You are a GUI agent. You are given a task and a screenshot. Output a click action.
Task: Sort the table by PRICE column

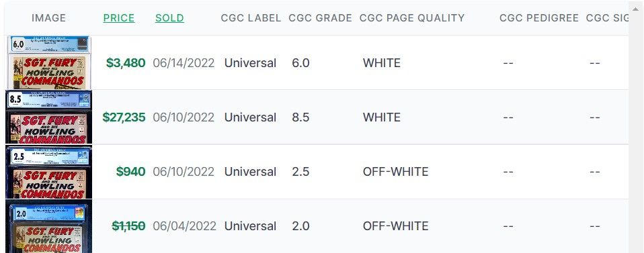click(x=119, y=18)
